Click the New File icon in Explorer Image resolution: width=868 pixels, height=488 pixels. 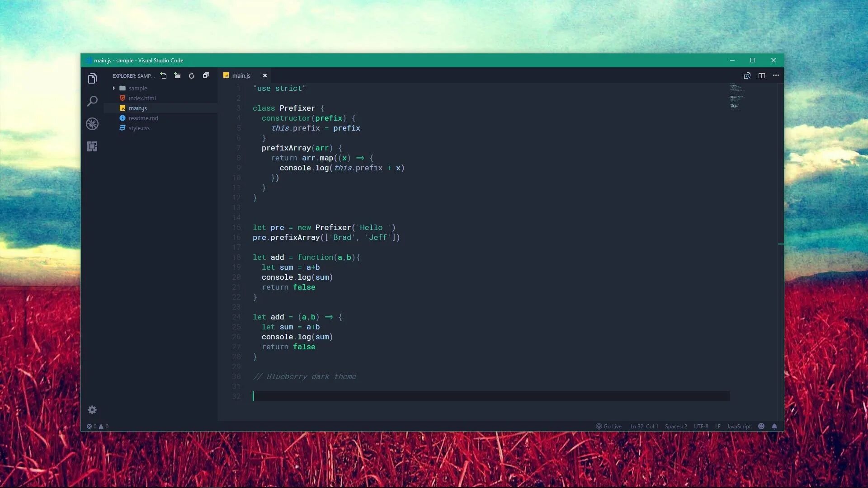tap(163, 75)
